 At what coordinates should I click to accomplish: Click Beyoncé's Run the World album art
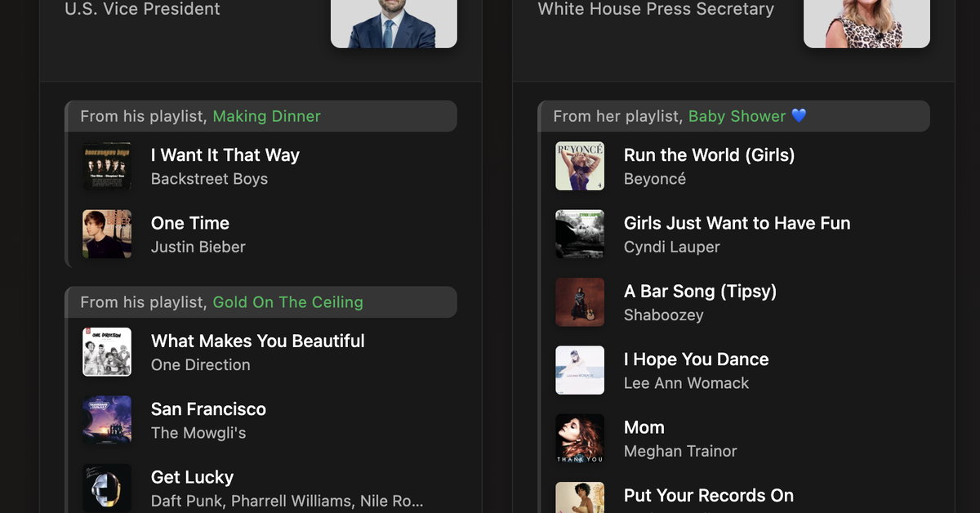[x=580, y=166]
